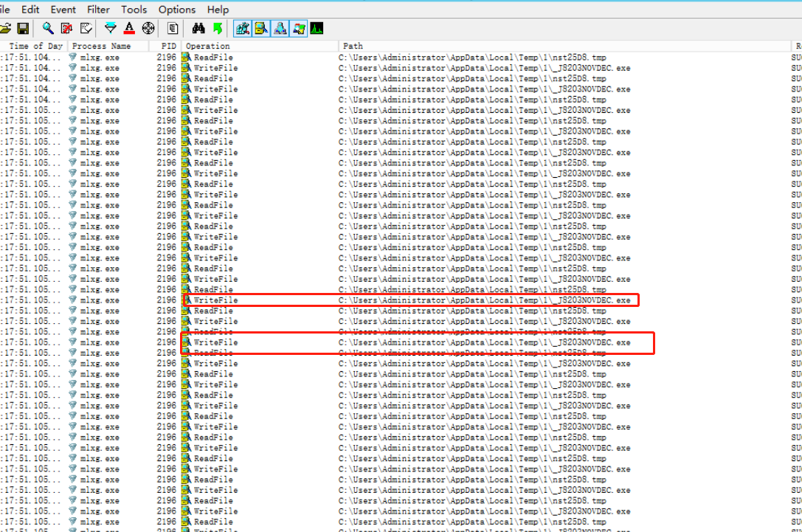Clear the event display
Screen dimensions: 802x532
(x=86, y=29)
